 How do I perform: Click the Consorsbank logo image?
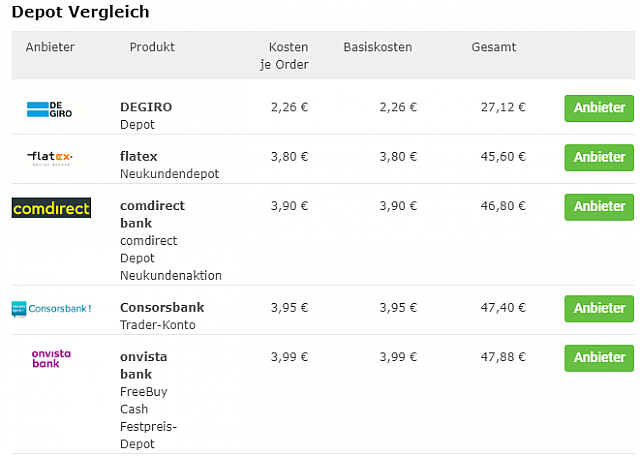51,308
